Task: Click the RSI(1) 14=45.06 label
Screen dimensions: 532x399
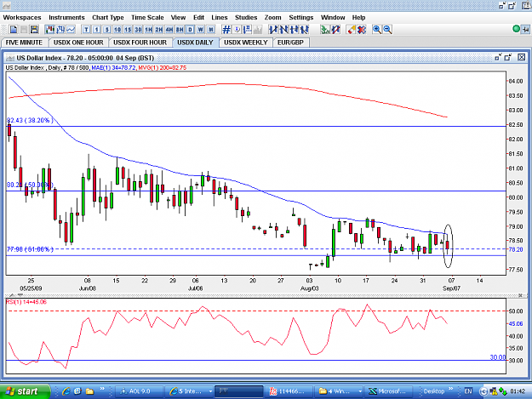Action: click(26, 302)
